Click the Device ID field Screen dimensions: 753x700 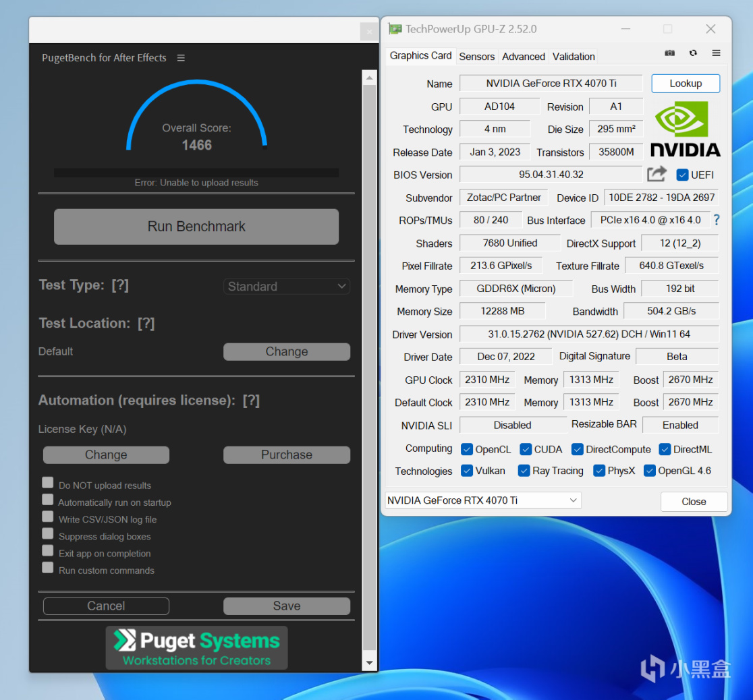(x=661, y=198)
